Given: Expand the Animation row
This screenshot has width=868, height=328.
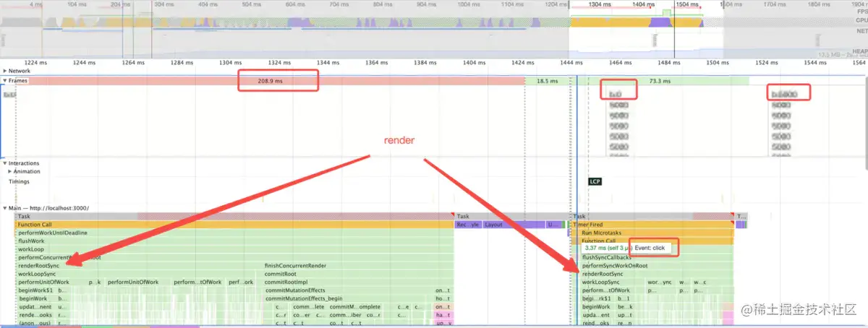Looking at the screenshot, I should pos(11,172).
